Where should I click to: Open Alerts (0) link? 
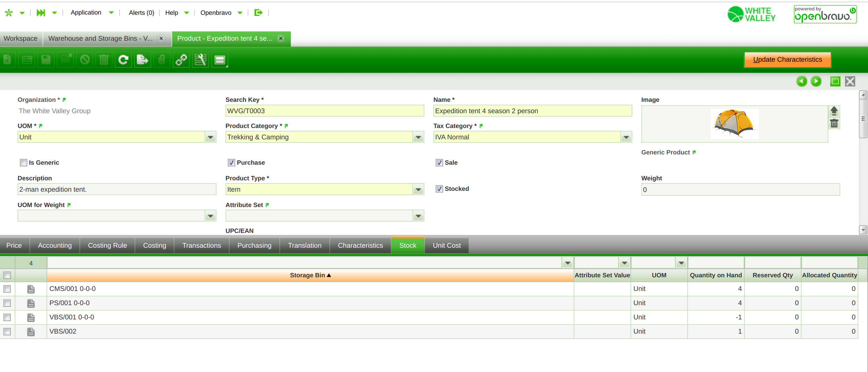click(141, 13)
